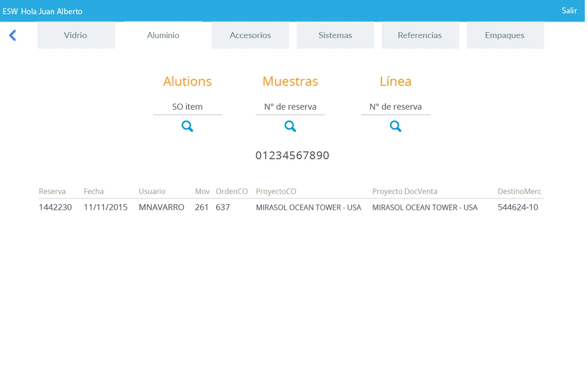Image resolution: width=588 pixels, height=367 pixels.
Task: Click the Muestras heading
Action: [x=290, y=81]
